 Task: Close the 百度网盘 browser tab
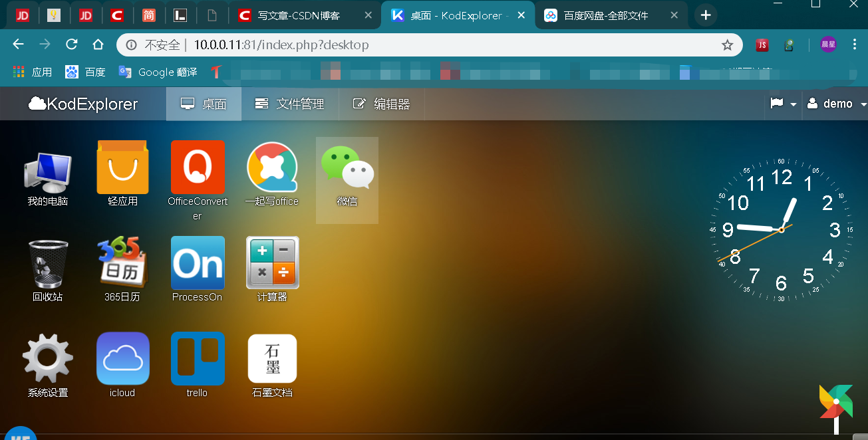click(x=674, y=15)
